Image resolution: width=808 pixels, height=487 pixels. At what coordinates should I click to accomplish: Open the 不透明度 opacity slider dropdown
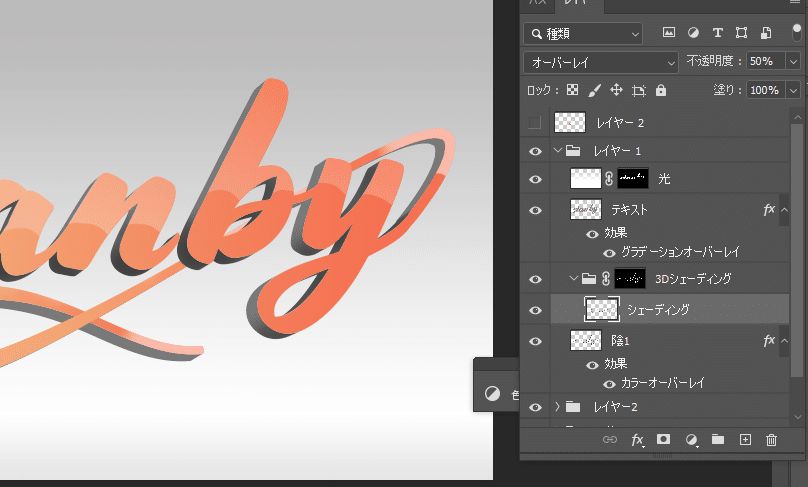pos(793,61)
